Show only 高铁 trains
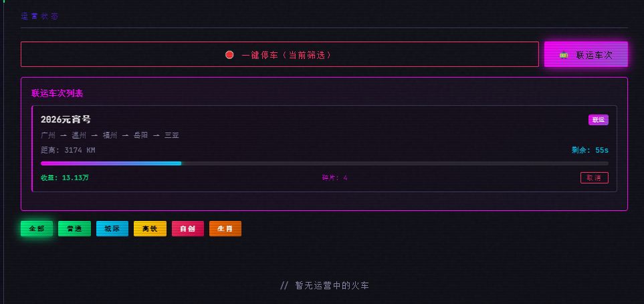644x304 pixels. pyautogui.click(x=150, y=229)
